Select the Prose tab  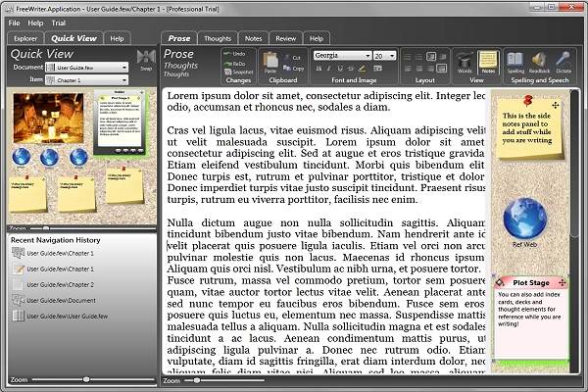click(x=179, y=38)
